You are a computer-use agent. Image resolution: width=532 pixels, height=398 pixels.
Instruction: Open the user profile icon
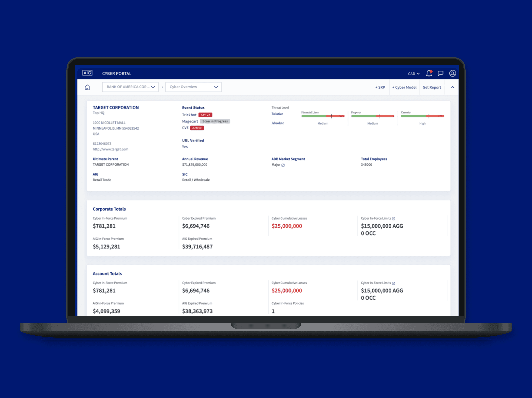452,73
